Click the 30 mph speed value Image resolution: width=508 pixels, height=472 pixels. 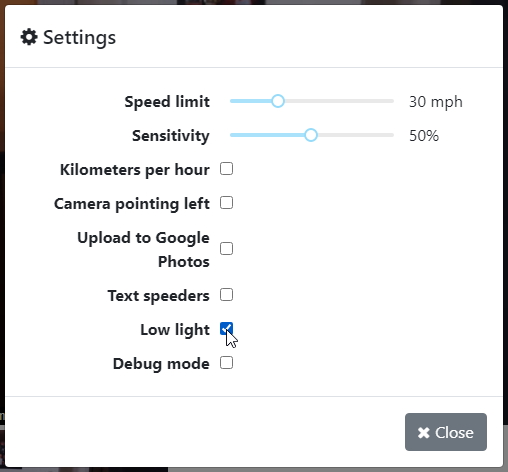436,102
